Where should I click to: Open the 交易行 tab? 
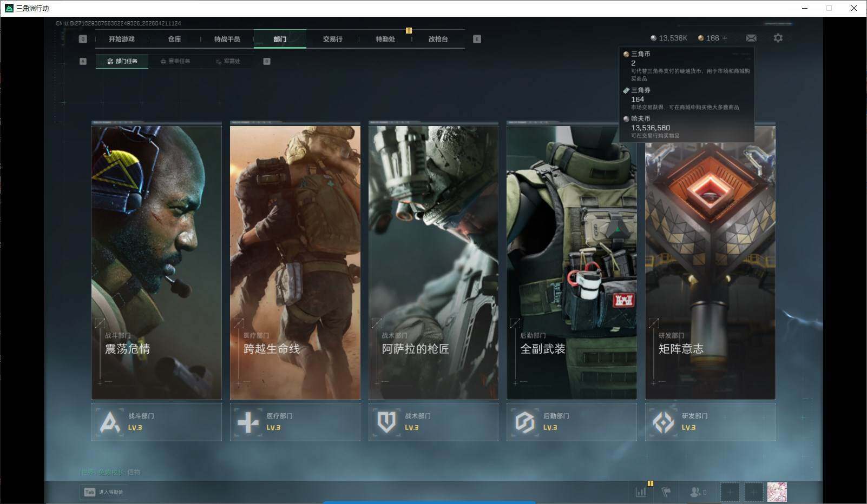point(332,39)
